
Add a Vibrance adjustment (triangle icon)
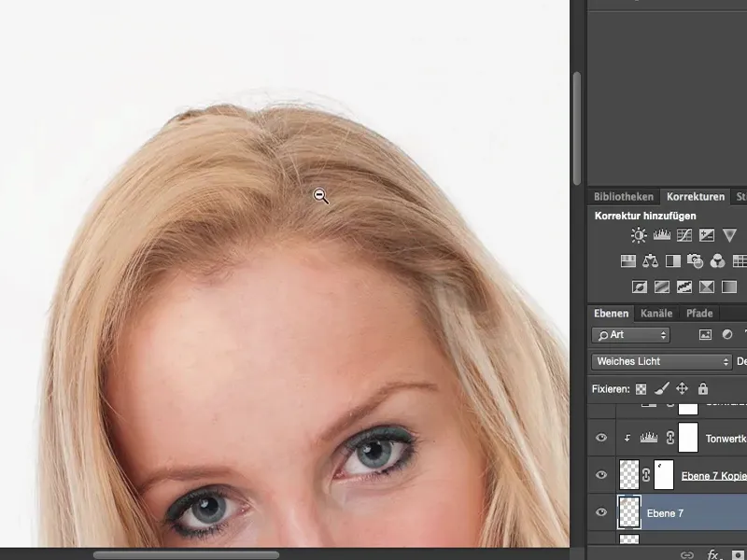(x=729, y=235)
